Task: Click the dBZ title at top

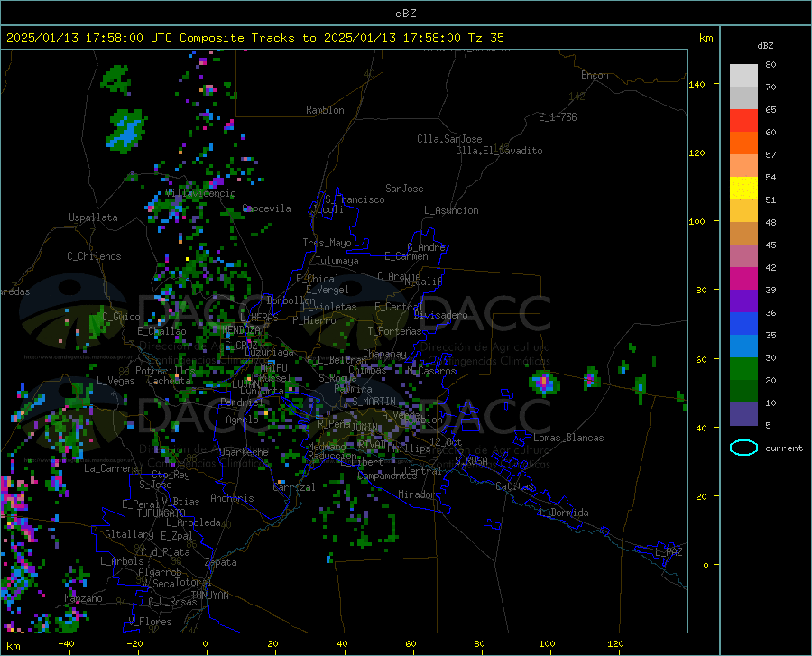Action: [x=405, y=14]
